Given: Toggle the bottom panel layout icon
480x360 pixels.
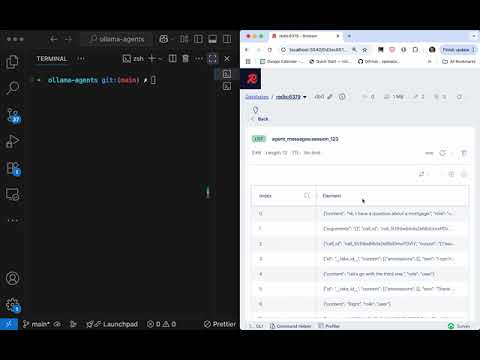Looking at the screenshot, I should click(x=212, y=39).
